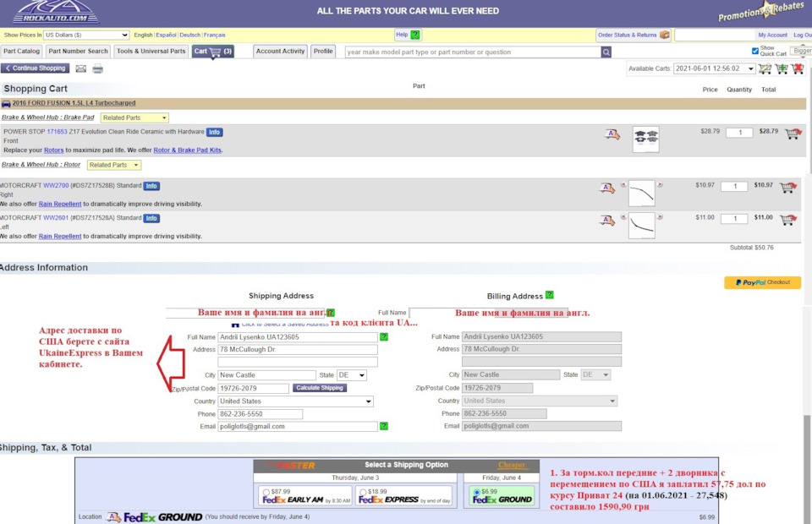Screen dimensions: 812x524
Task: Remove Motorcraft WW2601 from cart
Action: [787, 220]
